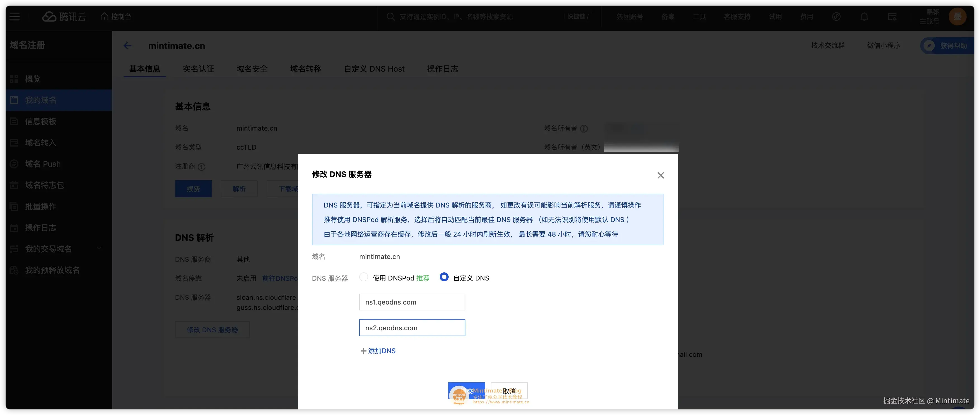Click the blue 续费 button
Viewport: 980px width, 415px height.
[x=193, y=189]
